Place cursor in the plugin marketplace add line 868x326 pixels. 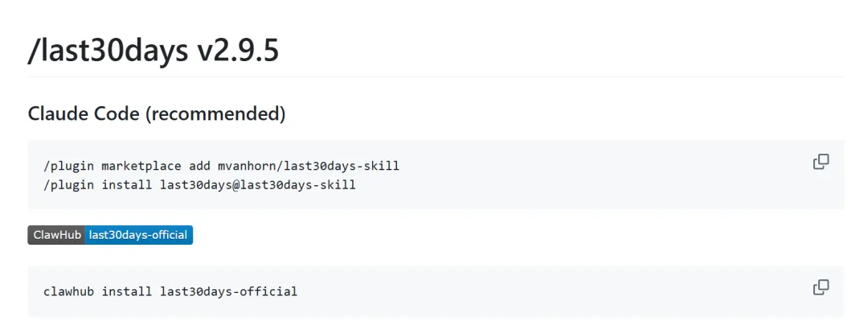(222, 166)
